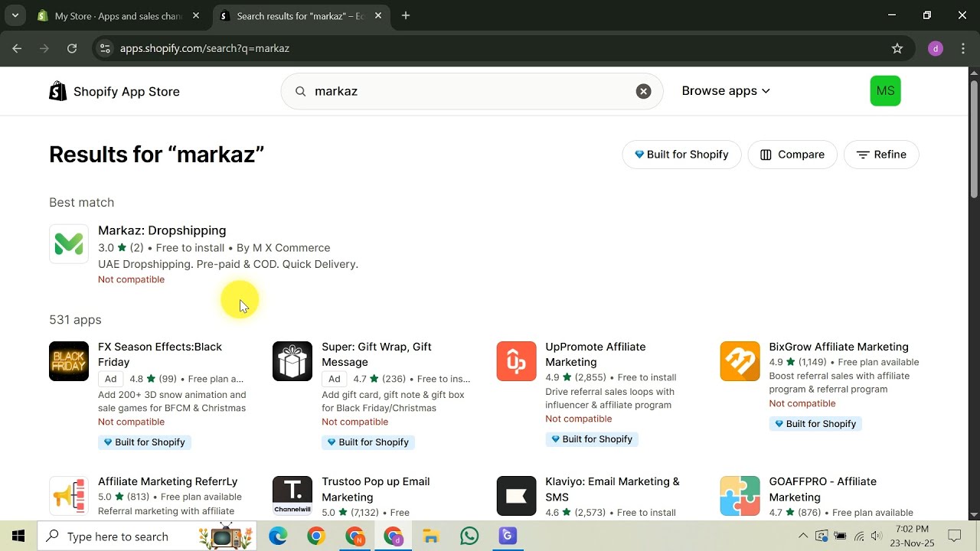Click the Affiliate Marketing ReferrLy icon

click(69, 496)
